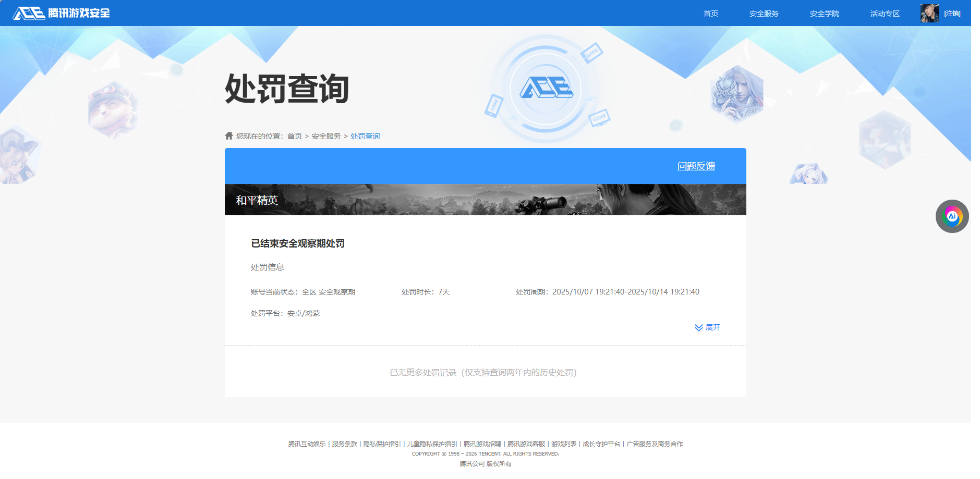
Task: Click 处罚平台：安卓/鸿蒙 text
Action: 285,313
